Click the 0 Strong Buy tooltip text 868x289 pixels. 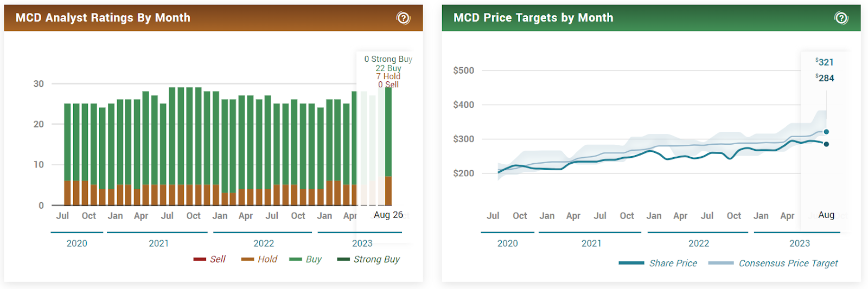pos(388,59)
